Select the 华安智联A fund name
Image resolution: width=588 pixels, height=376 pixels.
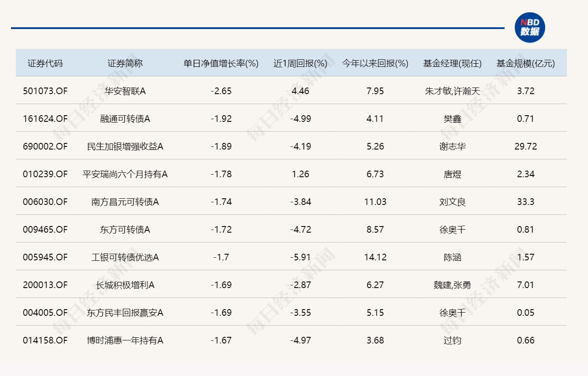[125, 91]
